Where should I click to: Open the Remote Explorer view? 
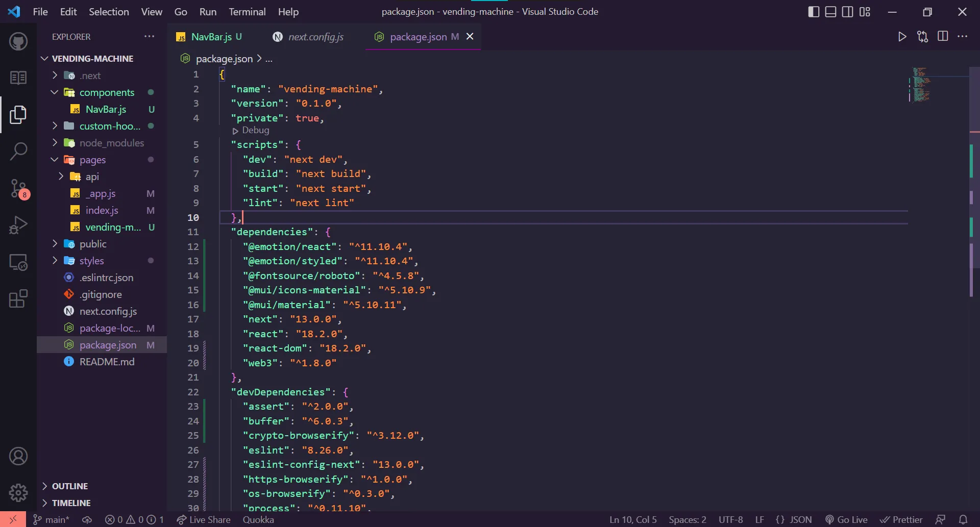pyautogui.click(x=18, y=262)
